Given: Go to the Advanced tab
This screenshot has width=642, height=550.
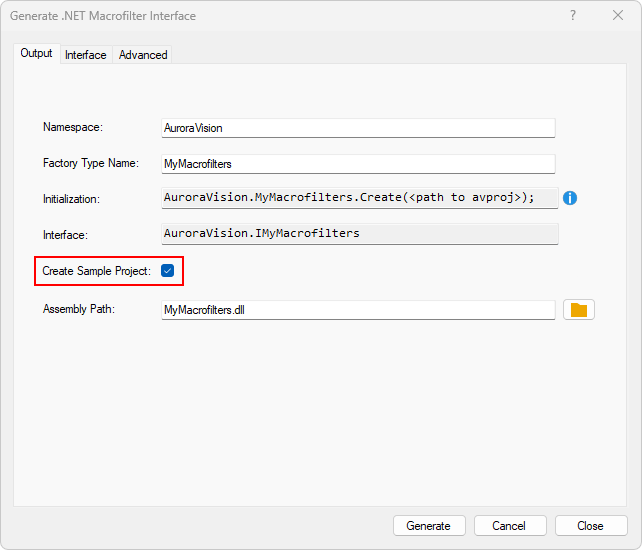Looking at the screenshot, I should coord(143,55).
